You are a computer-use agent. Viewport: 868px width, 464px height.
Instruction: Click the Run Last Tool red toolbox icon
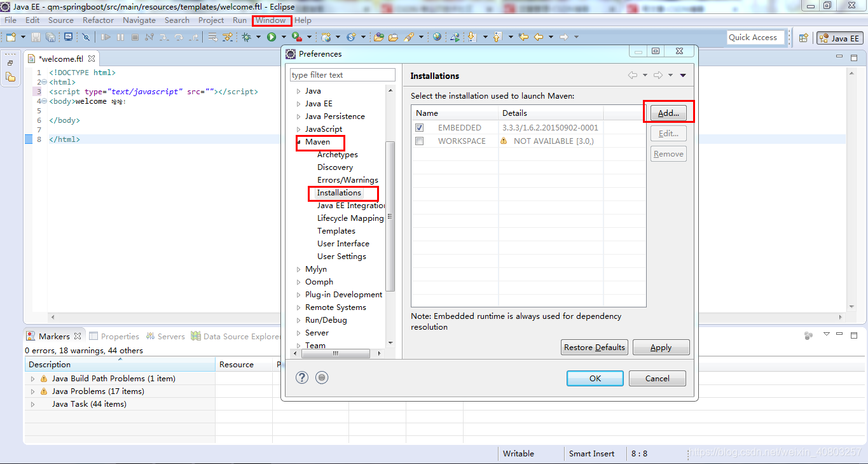pos(296,38)
